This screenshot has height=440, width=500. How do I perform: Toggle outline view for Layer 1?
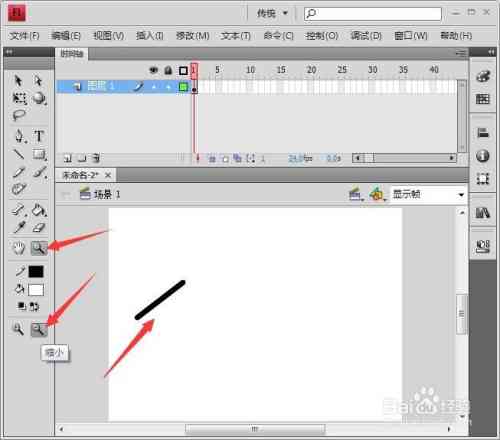pos(183,87)
